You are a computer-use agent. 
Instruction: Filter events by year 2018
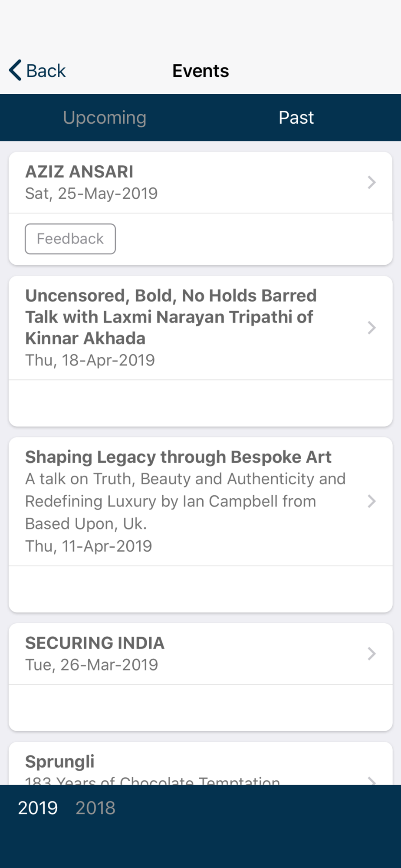click(95, 808)
